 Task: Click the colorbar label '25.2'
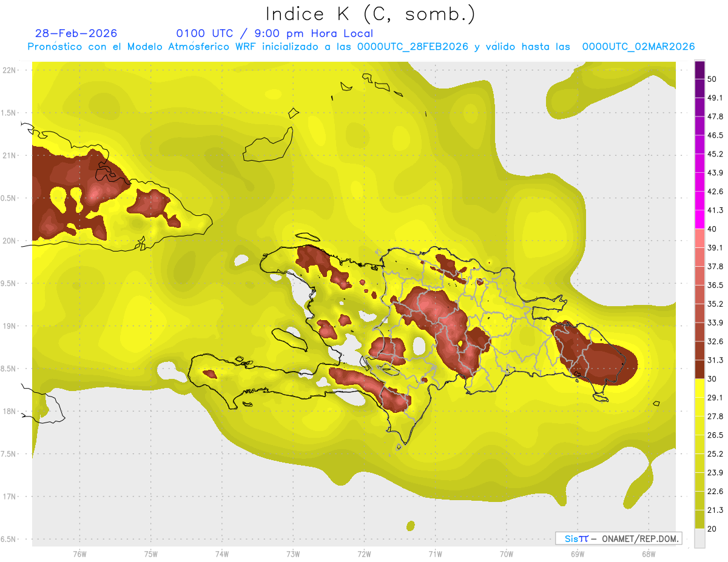click(715, 453)
